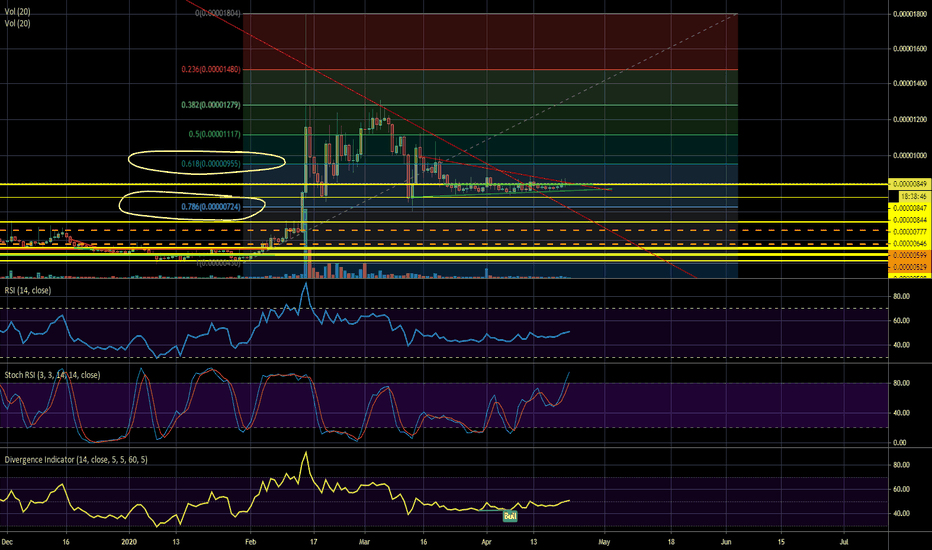Click '40.00' on the Divergence Indicator scale
Image resolution: width=932 pixels, height=550 pixels.
click(901, 513)
